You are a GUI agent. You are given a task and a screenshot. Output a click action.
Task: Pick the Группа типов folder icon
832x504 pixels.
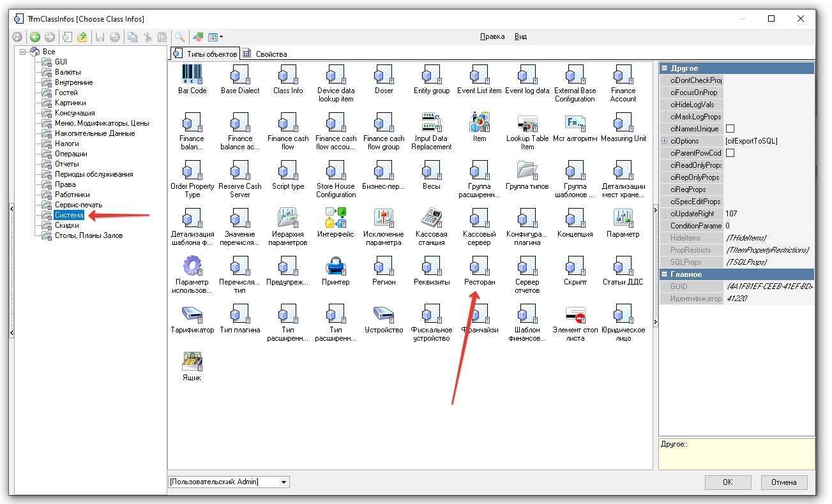[x=527, y=175]
